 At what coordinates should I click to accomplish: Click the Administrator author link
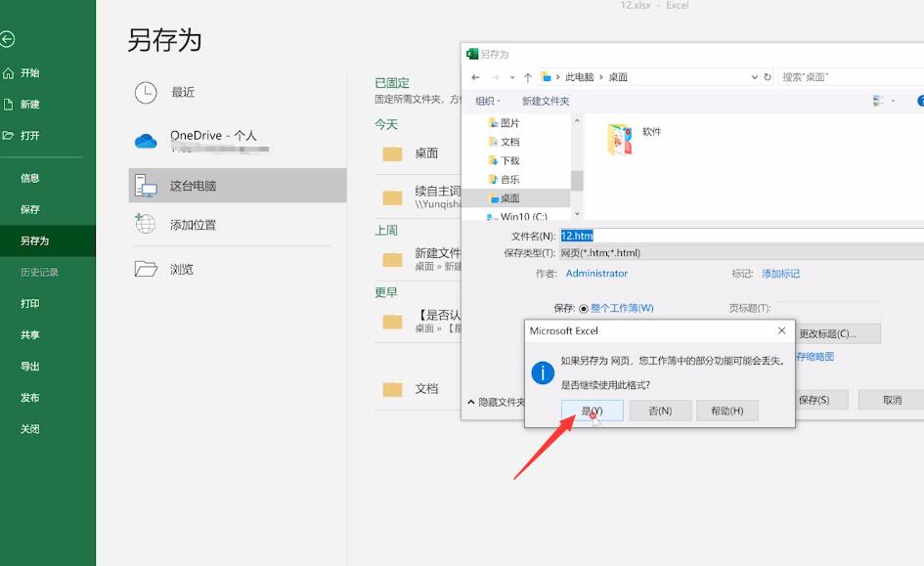point(596,274)
